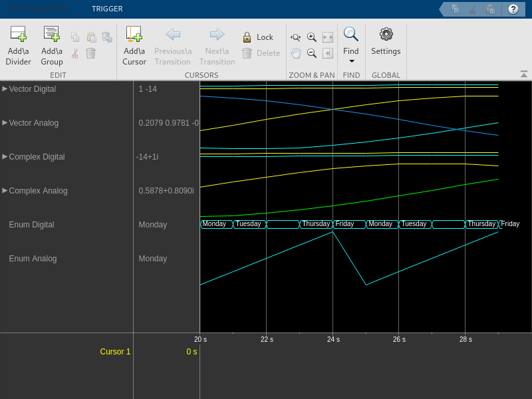The height and width of the screenshot is (399, 532).
Task: Select the Enum Digital signal row
Action: pyautogui.click(x=31, y=225)
